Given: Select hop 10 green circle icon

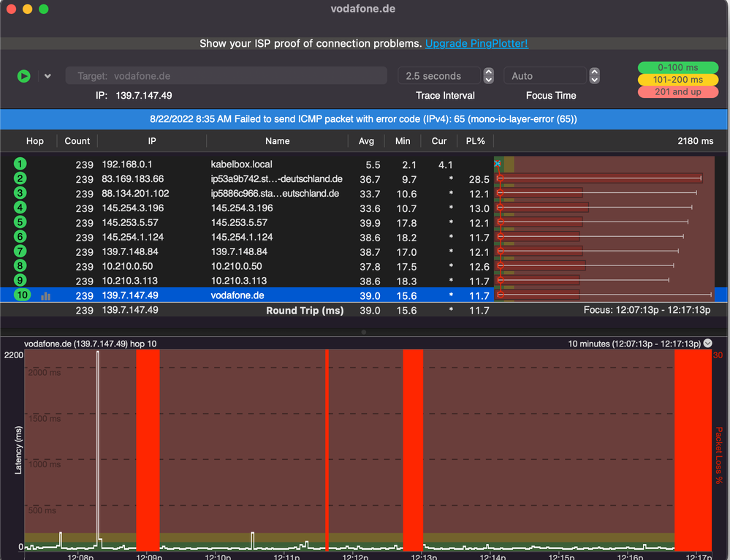Looking at the screenshot, I should click(22, 295).
